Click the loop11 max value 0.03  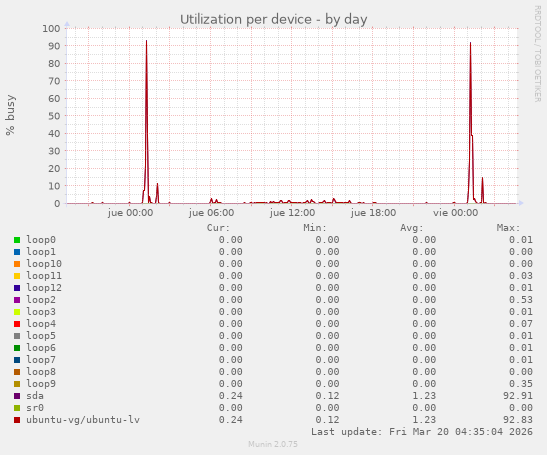(521, 276)
